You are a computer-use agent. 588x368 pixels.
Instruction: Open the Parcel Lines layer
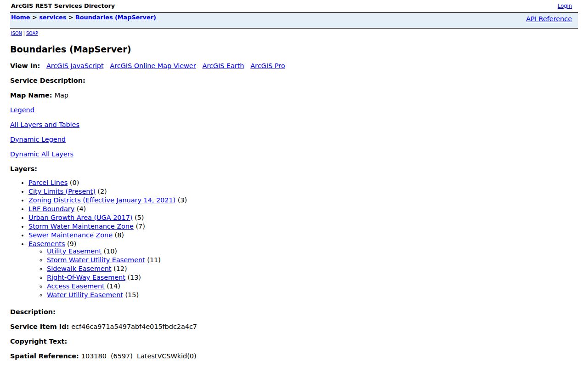(48, 183)
